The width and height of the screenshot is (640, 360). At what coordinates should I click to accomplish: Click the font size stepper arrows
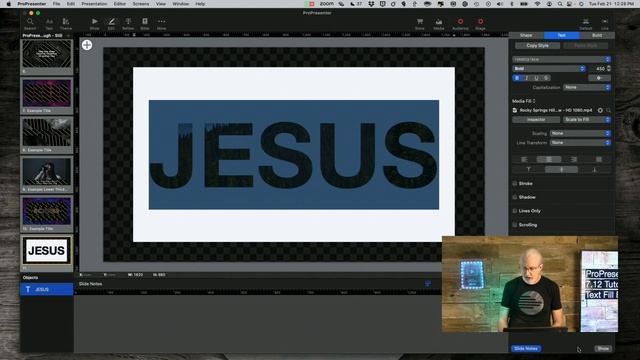click(609, 69)
